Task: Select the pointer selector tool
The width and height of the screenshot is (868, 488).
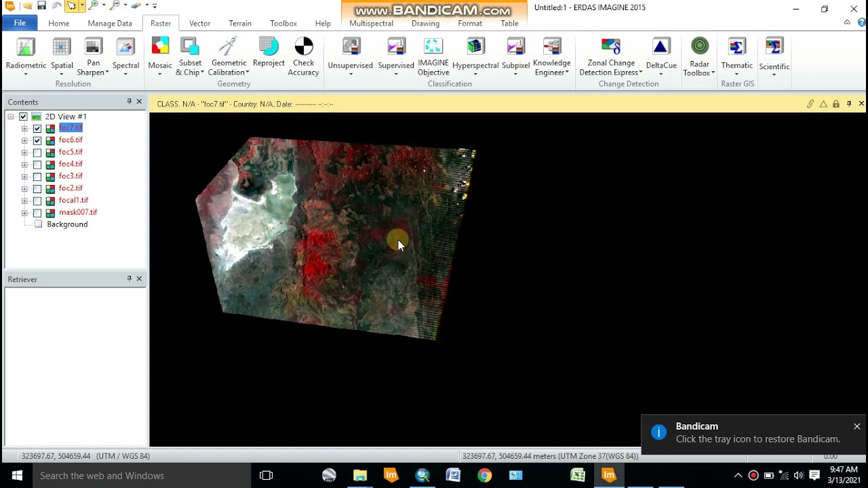Action: point(71,6)
